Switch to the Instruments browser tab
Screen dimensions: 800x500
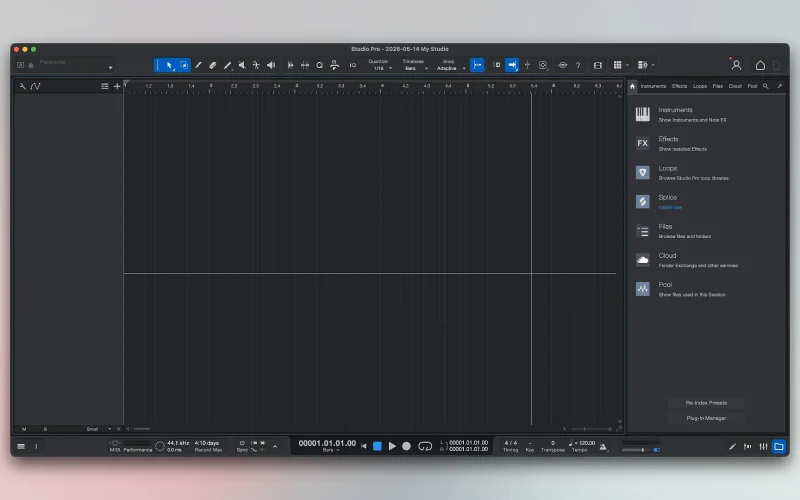[653, 86]
